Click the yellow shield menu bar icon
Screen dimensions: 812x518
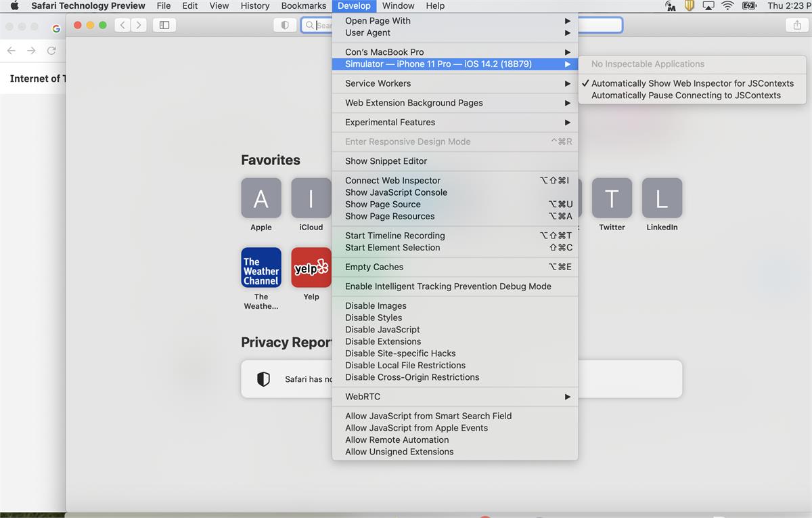point(690,5)
